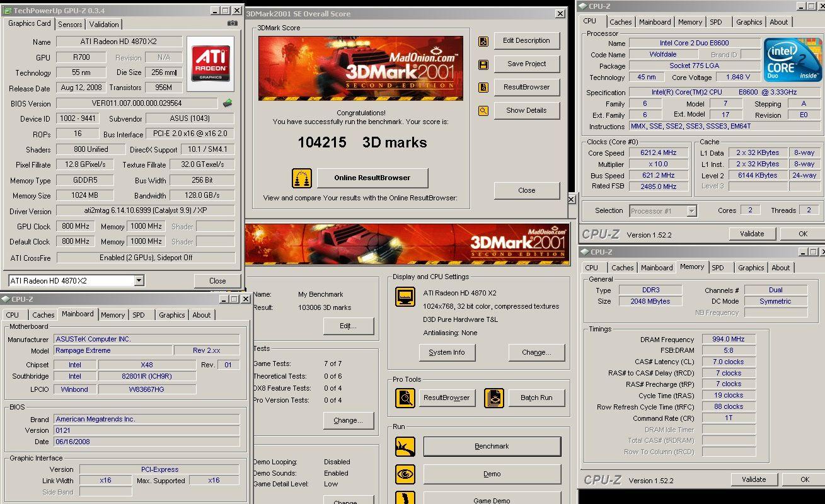Click the Specification field showing E8600 @ 3.33GHz
The height and width of the screenshot is (504, 825).
[x=725, y=93]
